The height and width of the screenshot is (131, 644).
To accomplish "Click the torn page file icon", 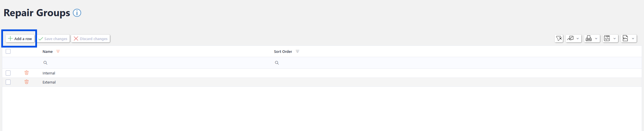I will (x=625, y=39).
